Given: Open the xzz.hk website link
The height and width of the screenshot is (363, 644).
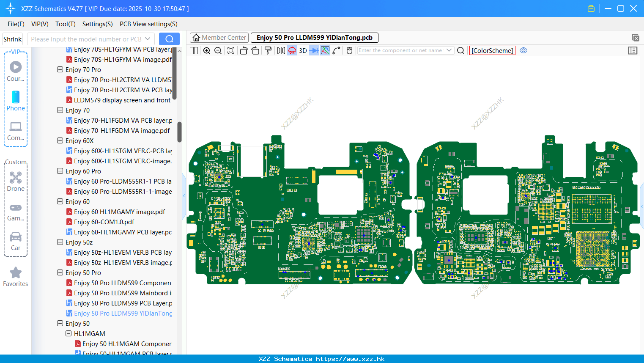Looking at the screenshot, I should [350, 359].
